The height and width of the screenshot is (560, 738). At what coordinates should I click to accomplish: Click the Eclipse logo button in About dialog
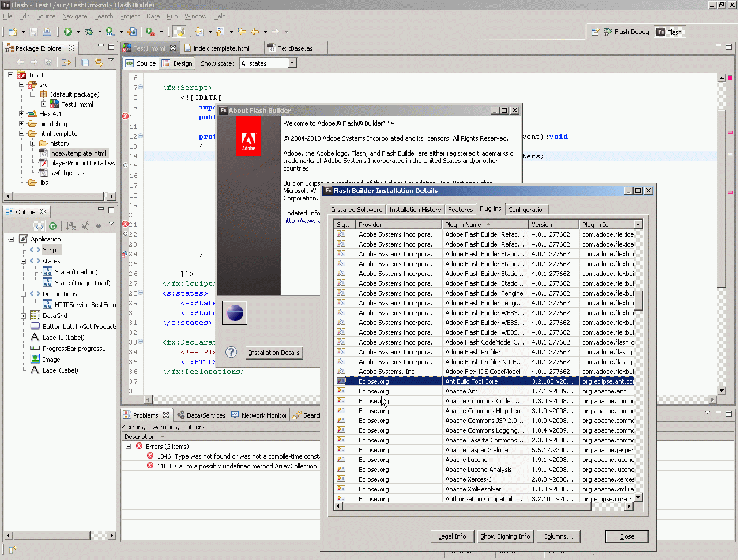click(235, 313)
